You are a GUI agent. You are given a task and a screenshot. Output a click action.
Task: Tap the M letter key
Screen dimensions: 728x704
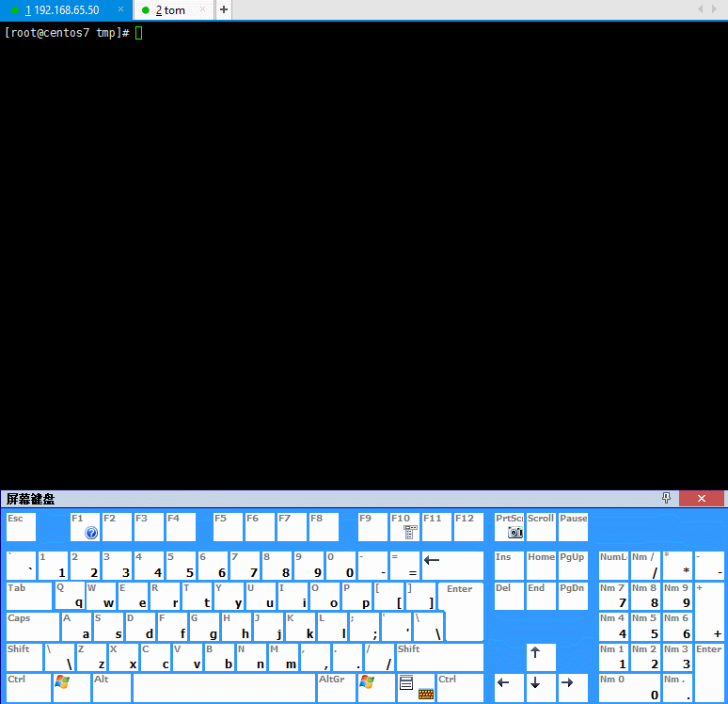(283, 657)
